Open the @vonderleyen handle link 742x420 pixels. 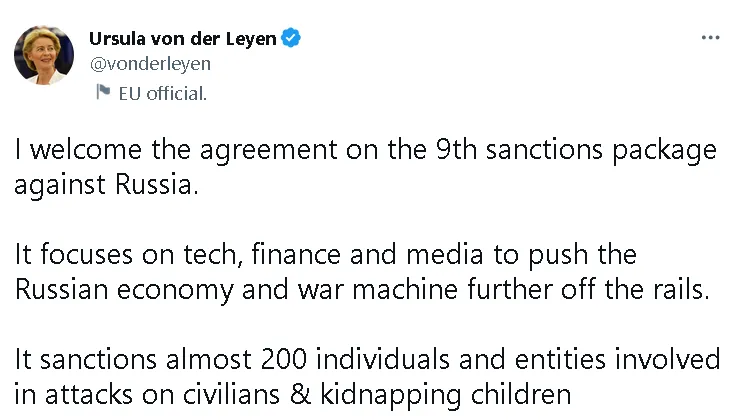(151, 63)
